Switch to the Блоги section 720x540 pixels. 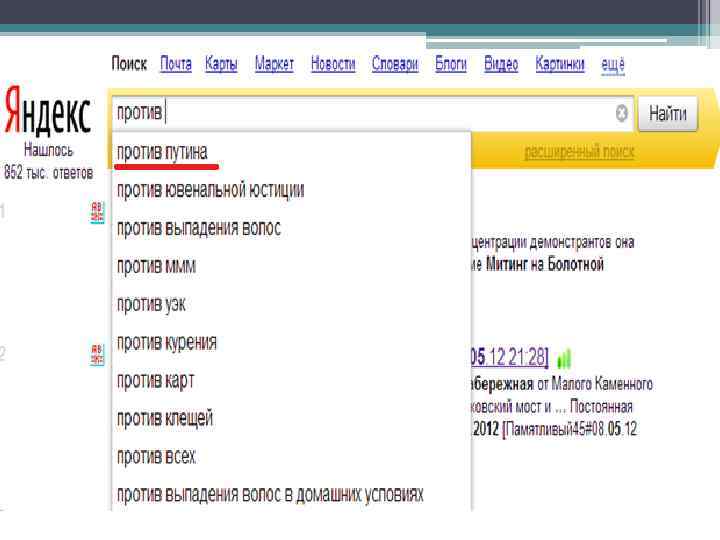tap(450, 64)
